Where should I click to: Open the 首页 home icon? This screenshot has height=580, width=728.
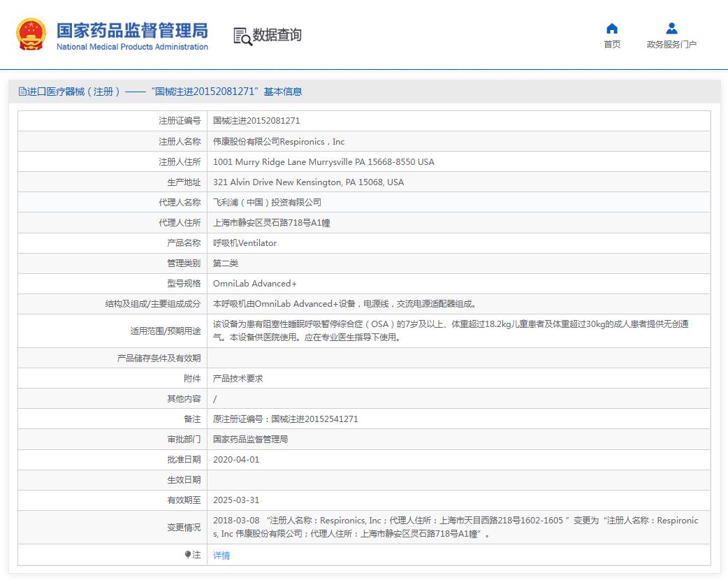click(x=612, y=29)
